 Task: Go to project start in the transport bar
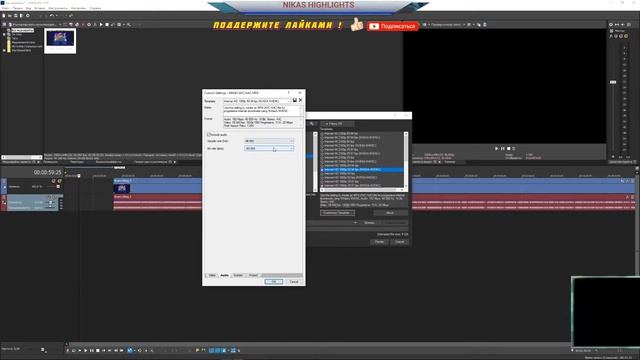pos(104,350)
